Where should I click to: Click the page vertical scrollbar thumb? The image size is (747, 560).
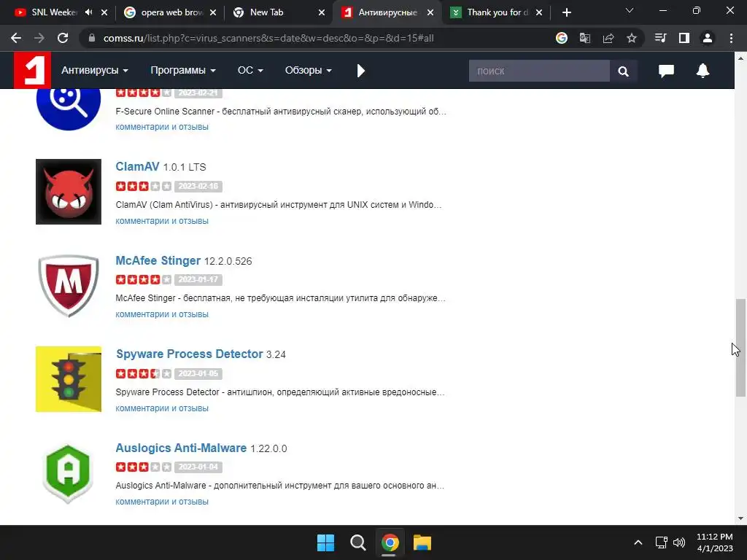point(740,348)
